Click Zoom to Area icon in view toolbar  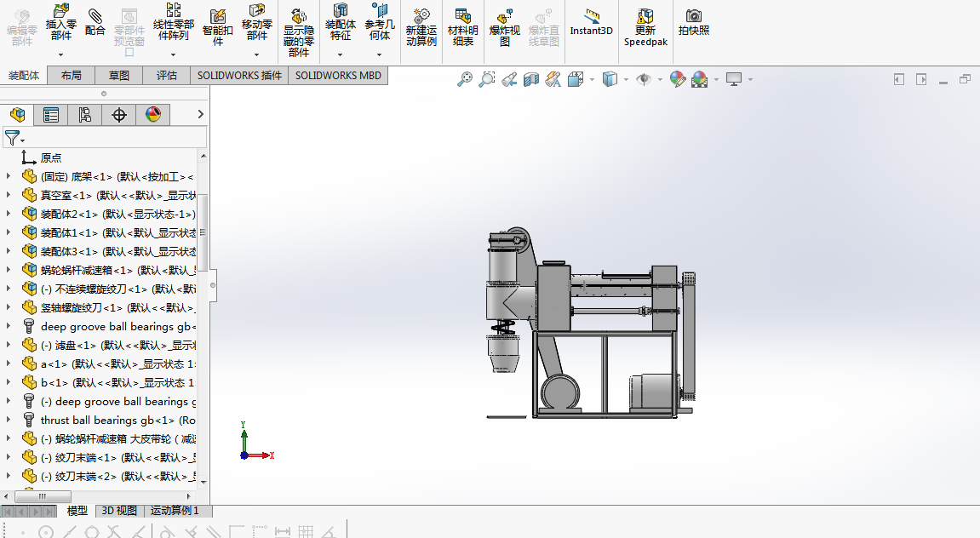[x=487, y=79]
